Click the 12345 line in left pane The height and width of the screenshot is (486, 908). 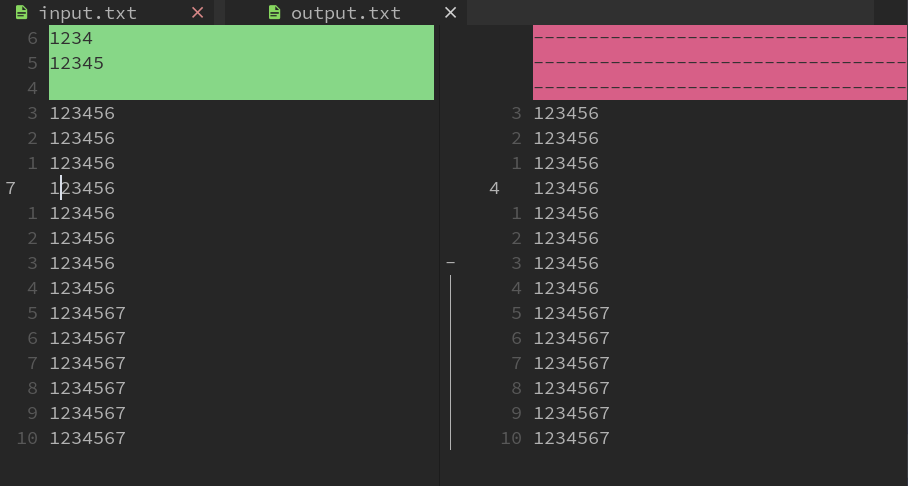click(x=77, y=63)
